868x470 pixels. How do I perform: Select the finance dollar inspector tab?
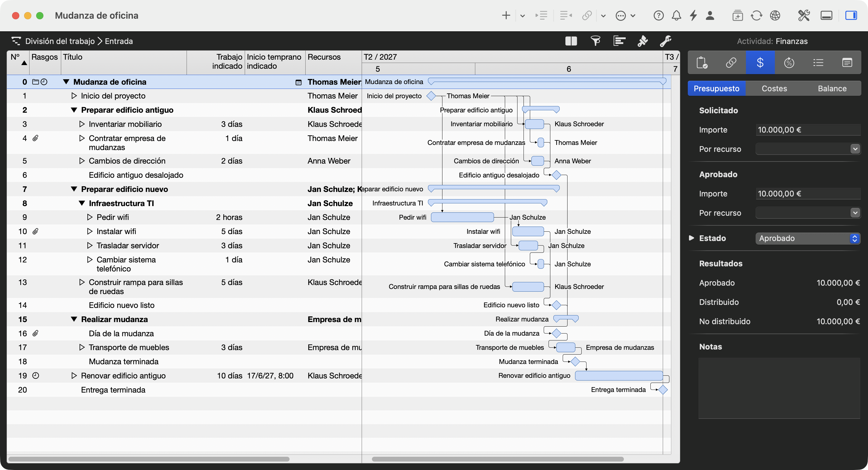760,63
